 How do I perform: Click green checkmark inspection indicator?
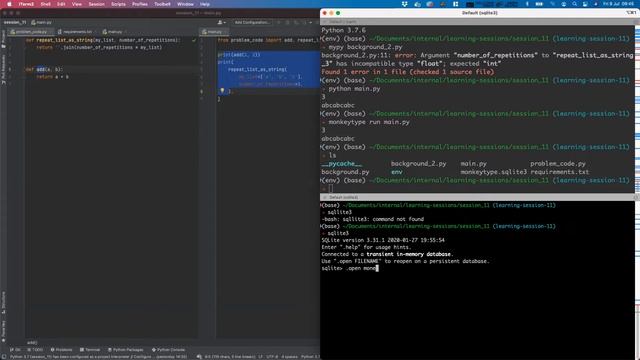pyautogui.click(x=194, y=40)
